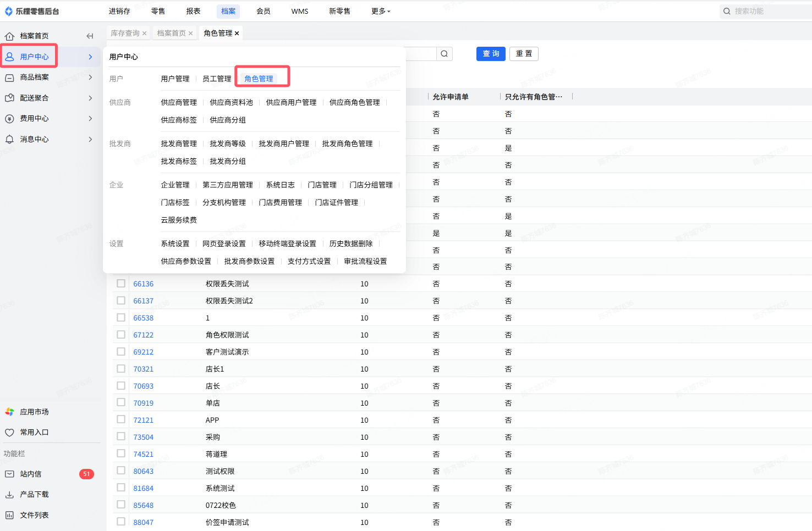Tick the checkbox for role 66538
Screen dimensions: 812x531
click(x=121, y=318)
